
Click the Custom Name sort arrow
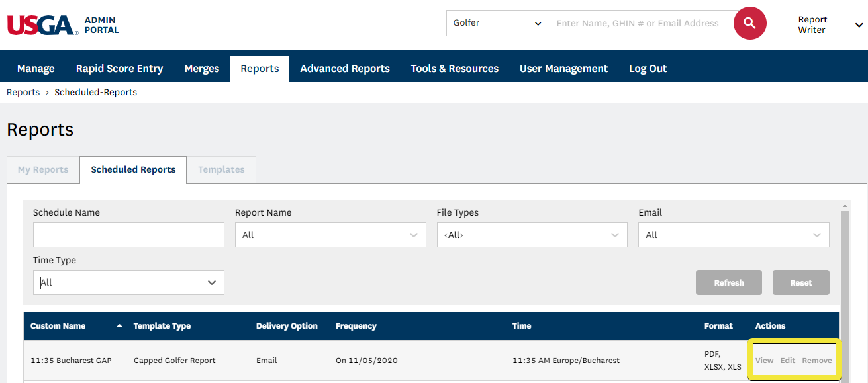pyautogui.click(x=119, y=326)
